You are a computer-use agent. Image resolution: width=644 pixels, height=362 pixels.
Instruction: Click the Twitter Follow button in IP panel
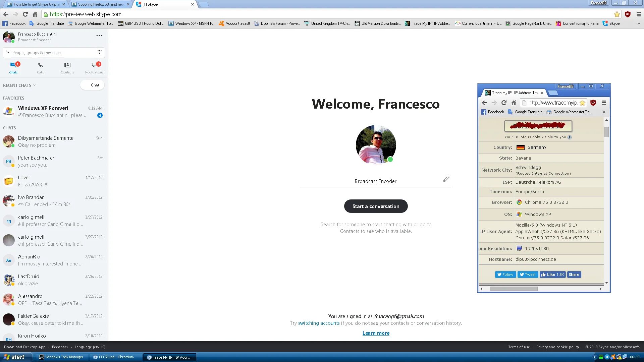tap(505, 275)
